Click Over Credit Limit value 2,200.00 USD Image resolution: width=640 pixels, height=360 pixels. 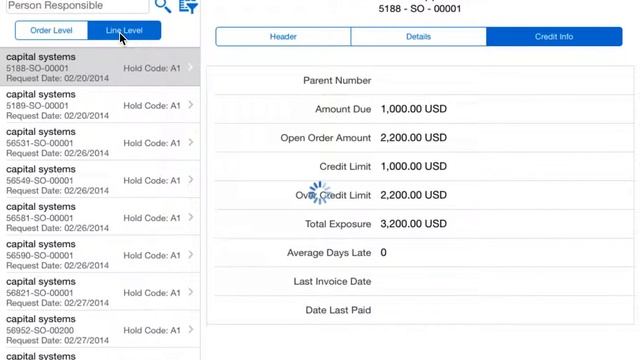point(413,195)
